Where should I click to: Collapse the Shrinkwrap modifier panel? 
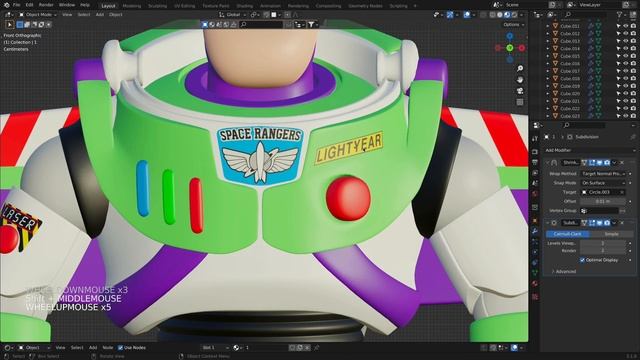click(x=547, y=162)
